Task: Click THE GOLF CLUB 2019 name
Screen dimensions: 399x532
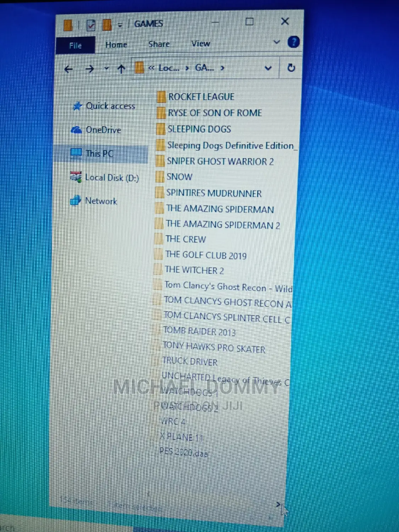Action: coord(206,255)
